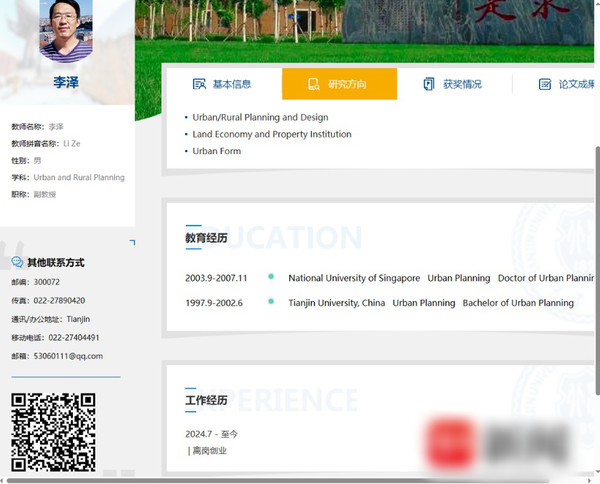
Task: Click the 论文成果 edit icon
Action: click(545, 84)
